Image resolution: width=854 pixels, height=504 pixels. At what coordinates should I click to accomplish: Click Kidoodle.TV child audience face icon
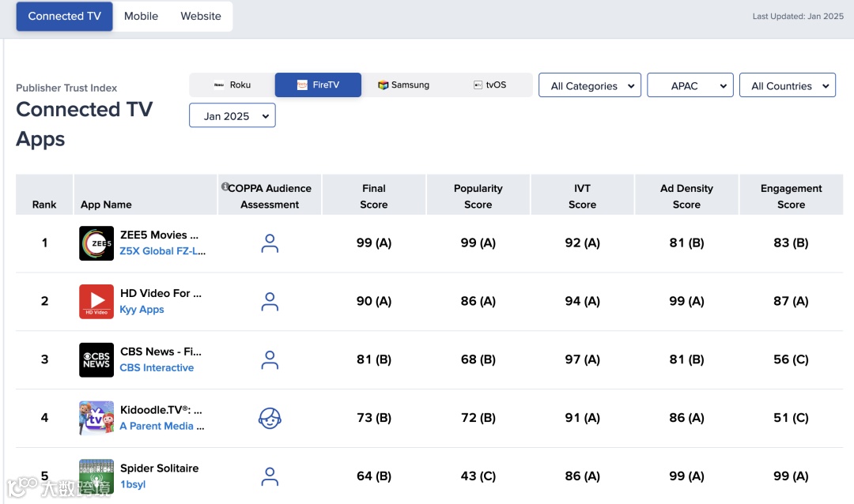click(270, 418)
